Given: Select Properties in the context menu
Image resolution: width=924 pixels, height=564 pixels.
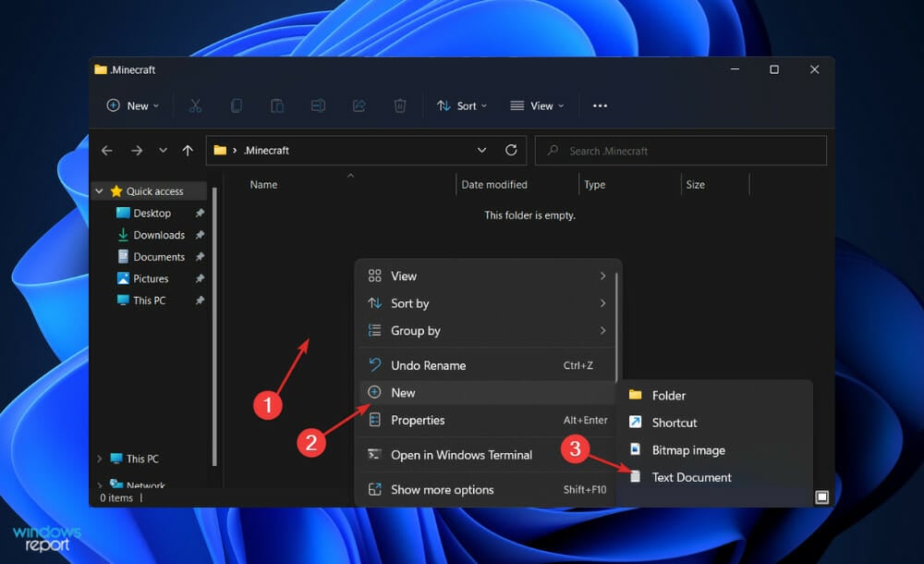Looking at the screenshot, I should point(418,420).
